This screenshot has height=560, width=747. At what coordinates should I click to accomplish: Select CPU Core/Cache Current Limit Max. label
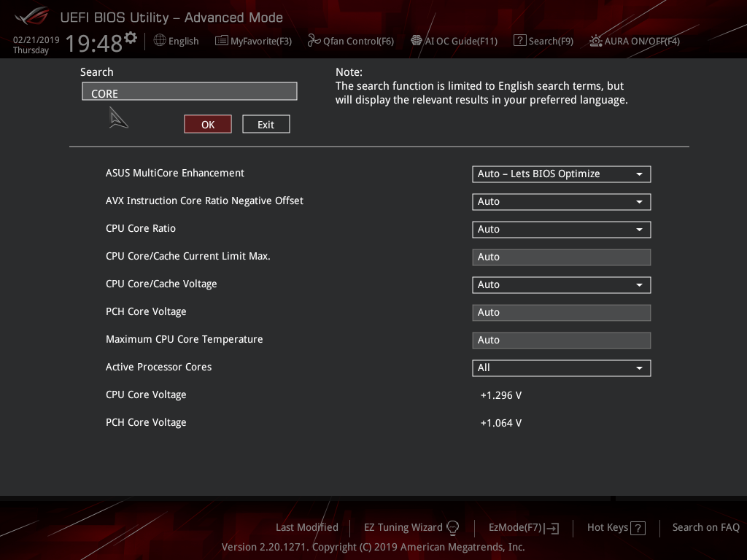pos(187,256)
